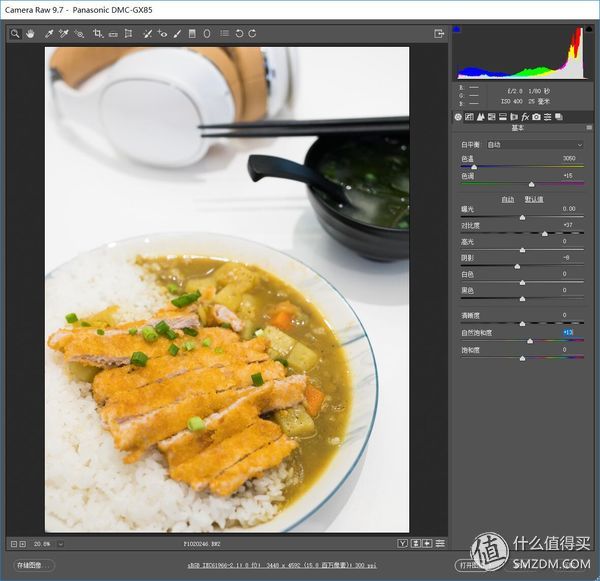
Task: Toggle highlight clipping warning in histogram
Action: [589, 29]
